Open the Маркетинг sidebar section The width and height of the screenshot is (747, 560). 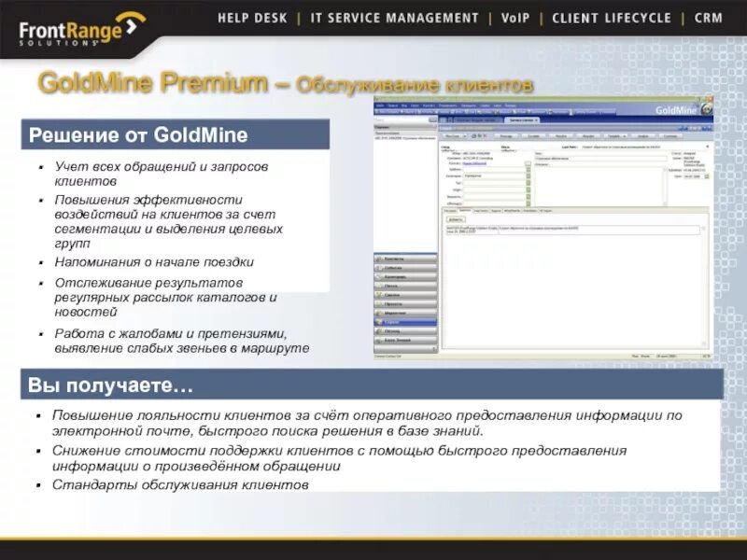tap(405, 313)
